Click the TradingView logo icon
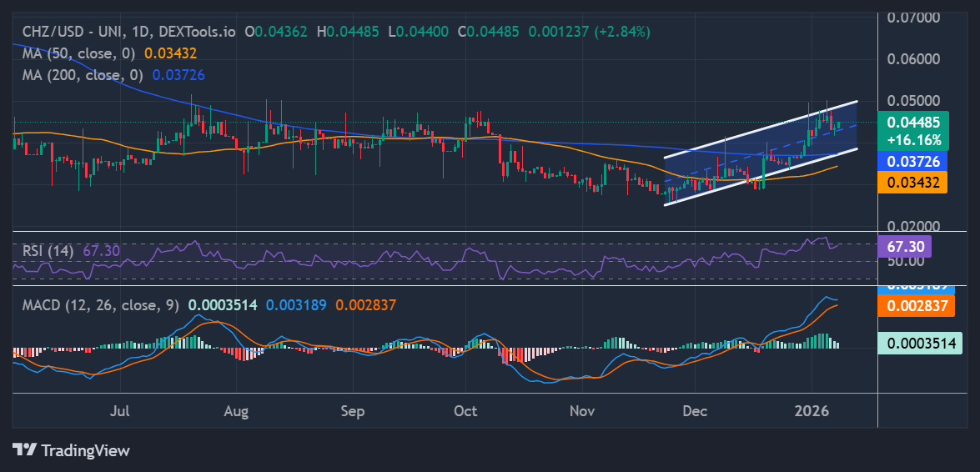Viewport: 980px width, 472px height. tap(26, 450)
